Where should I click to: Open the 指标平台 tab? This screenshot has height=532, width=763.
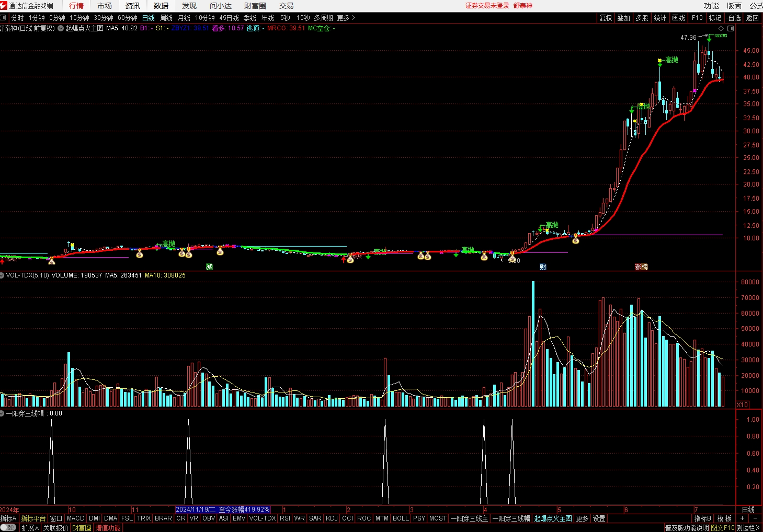[x=33, y=518]
